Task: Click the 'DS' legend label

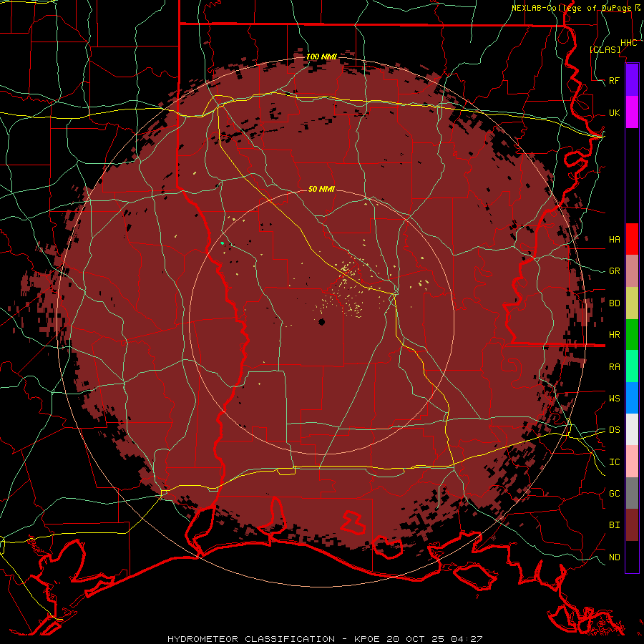Action: coord(615,429)
